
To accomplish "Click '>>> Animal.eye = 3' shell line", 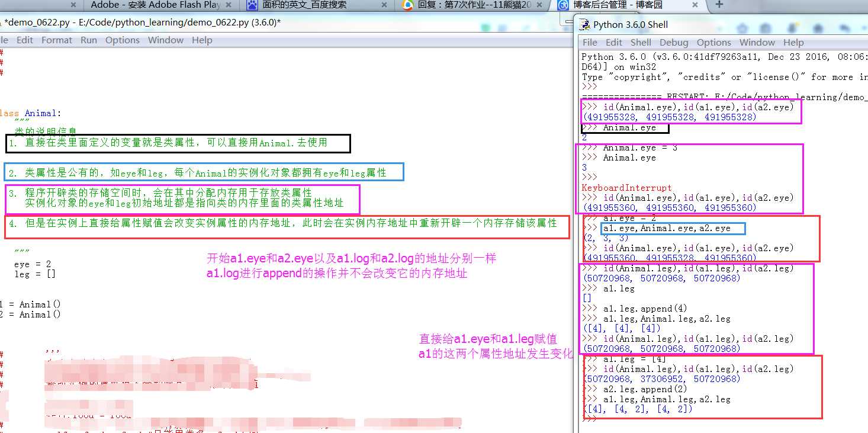I will click(x=630, y=148).
